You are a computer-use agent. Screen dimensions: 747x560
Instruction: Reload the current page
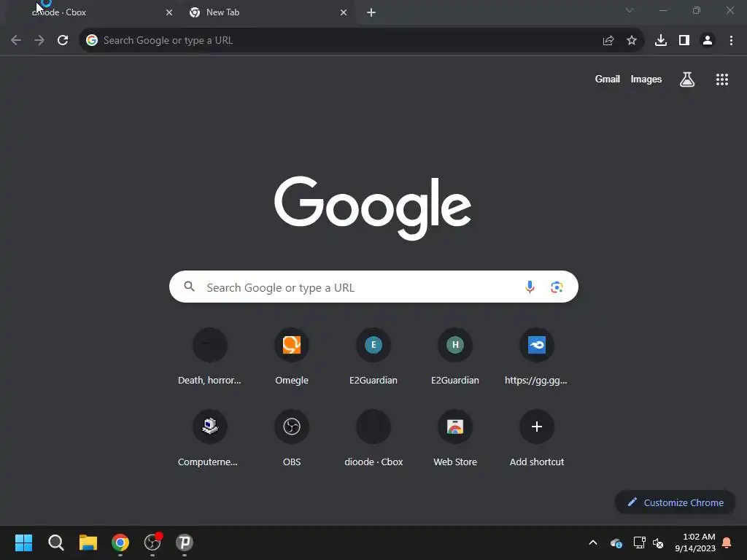(63, 41)
